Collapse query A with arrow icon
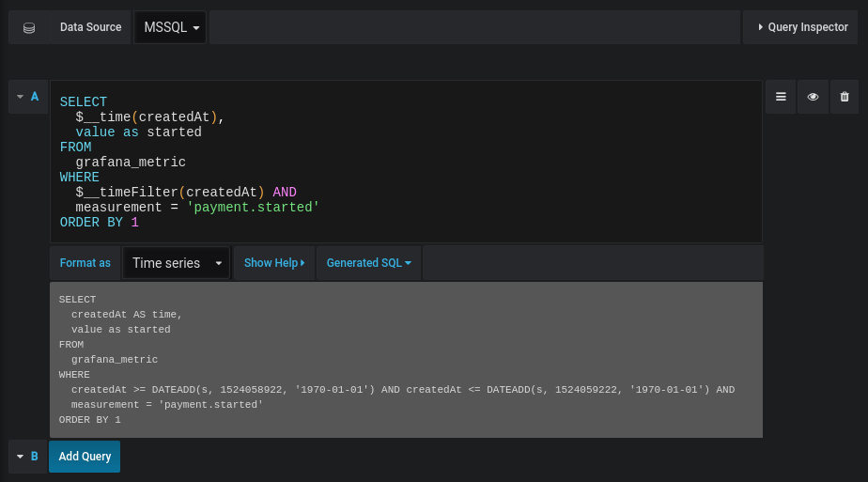The height and width of the screenshot is (482, 868). tap(20, 97)
